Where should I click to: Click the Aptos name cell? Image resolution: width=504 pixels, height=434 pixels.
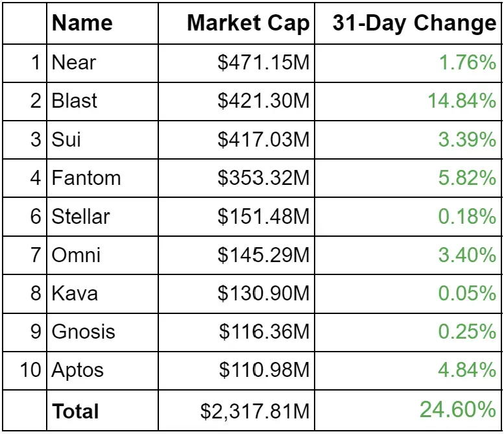[x=78, y=370]
